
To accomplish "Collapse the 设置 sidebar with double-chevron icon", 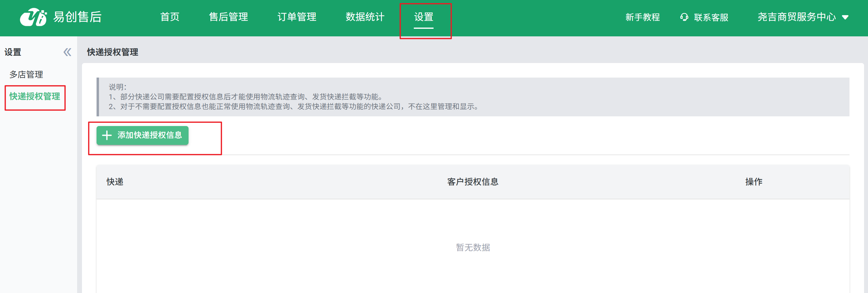I will (x=67, y=52).
